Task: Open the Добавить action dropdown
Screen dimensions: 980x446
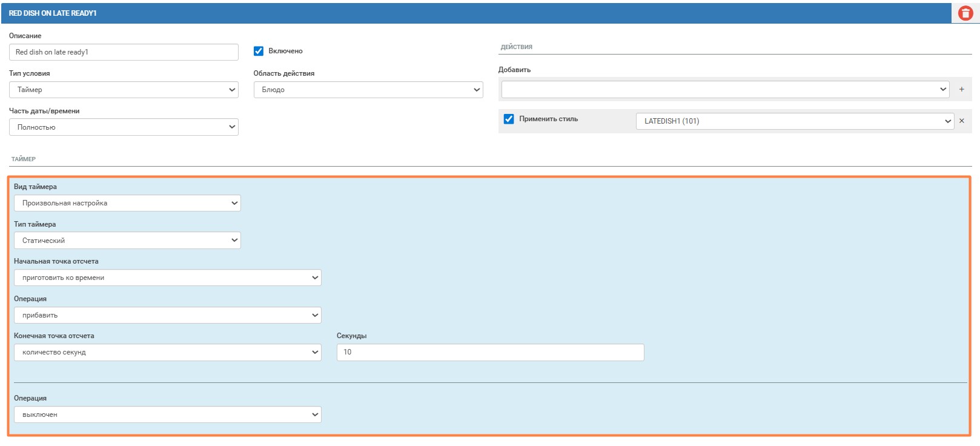Action: coord(725,89)
